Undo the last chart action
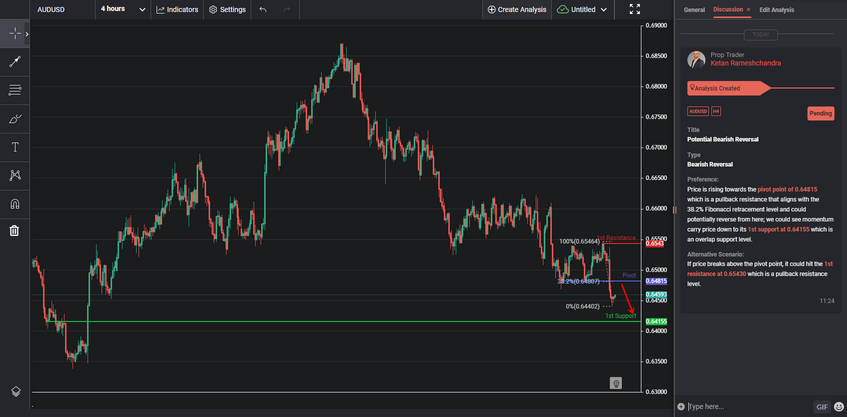Viewport: 847px width, 417px height. (263, 10)
